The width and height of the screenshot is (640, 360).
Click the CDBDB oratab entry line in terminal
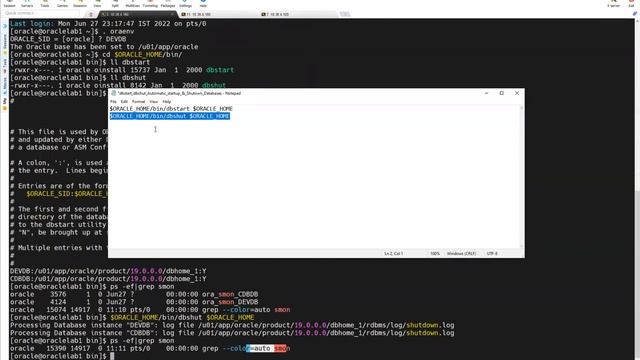pyautogui.click(x=108, y=279)
